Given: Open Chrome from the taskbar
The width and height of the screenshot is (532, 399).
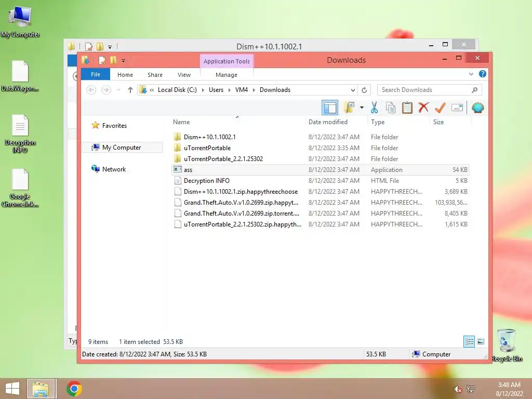Looking at the screenshot, I should (74, 389).
